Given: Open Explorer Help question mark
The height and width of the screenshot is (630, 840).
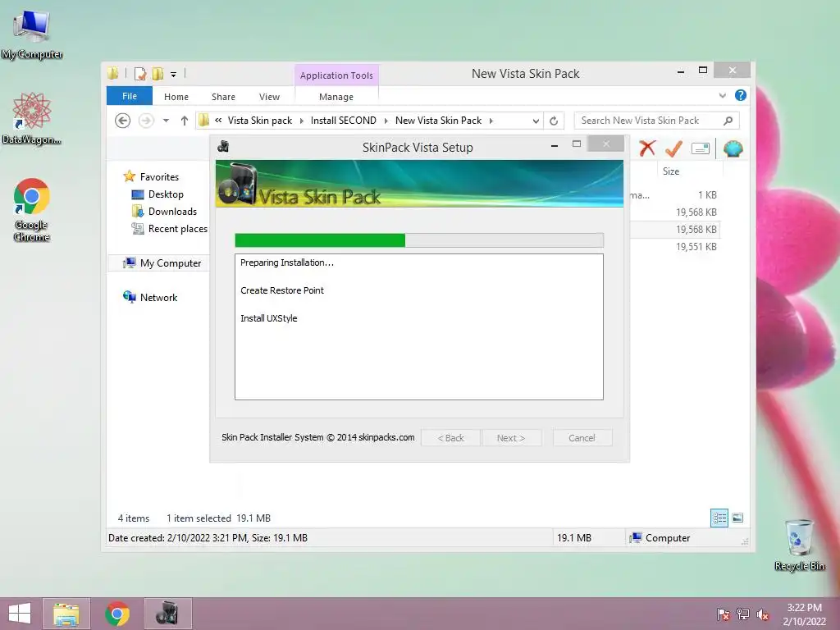Looking at the screenshot, I should click(x=741, y=95).
